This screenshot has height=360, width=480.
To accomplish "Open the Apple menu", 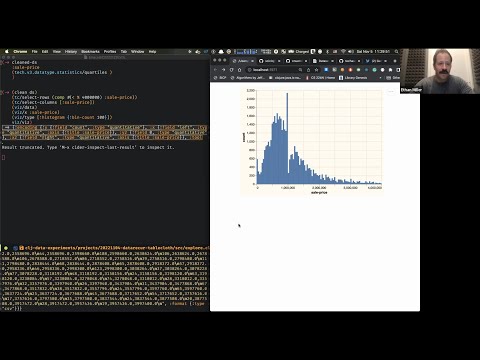I will point(6,51).
